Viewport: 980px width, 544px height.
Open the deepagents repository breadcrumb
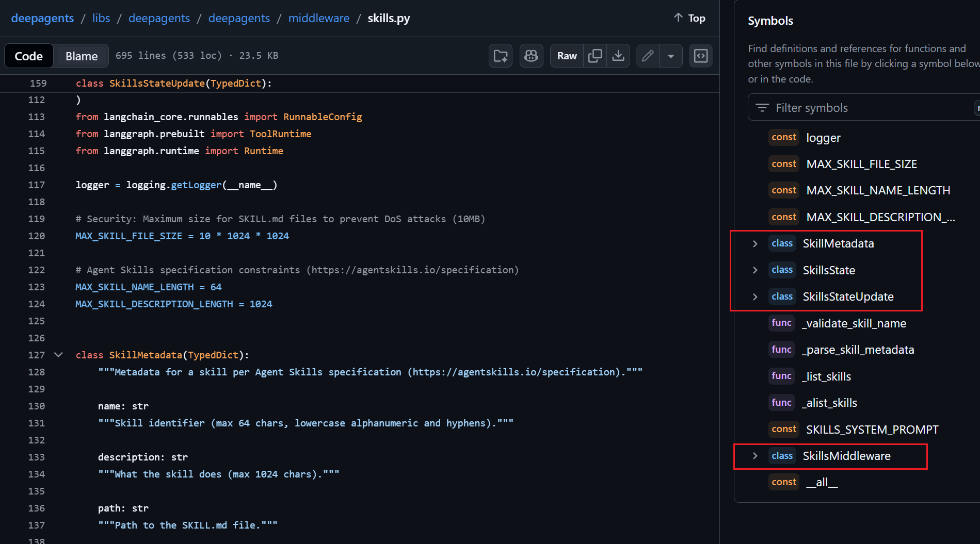coord(42,18)
